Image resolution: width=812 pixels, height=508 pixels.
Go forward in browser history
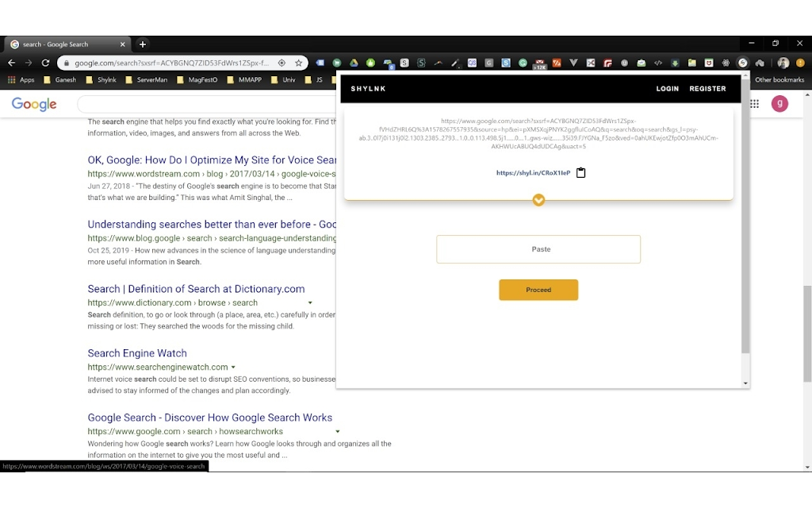coord(29,63)
